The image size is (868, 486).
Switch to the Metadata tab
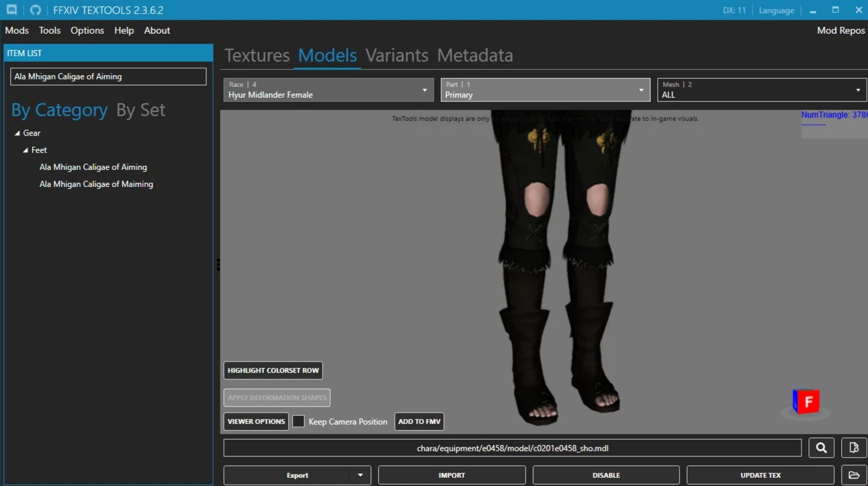click(475, 56)
